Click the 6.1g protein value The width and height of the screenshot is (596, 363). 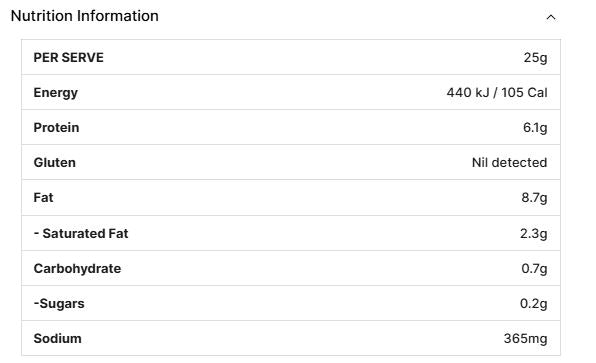coord(535,128)
